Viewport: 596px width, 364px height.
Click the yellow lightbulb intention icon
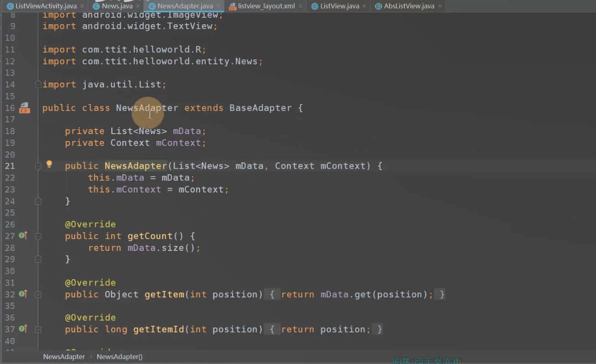(x=49, y=164)
